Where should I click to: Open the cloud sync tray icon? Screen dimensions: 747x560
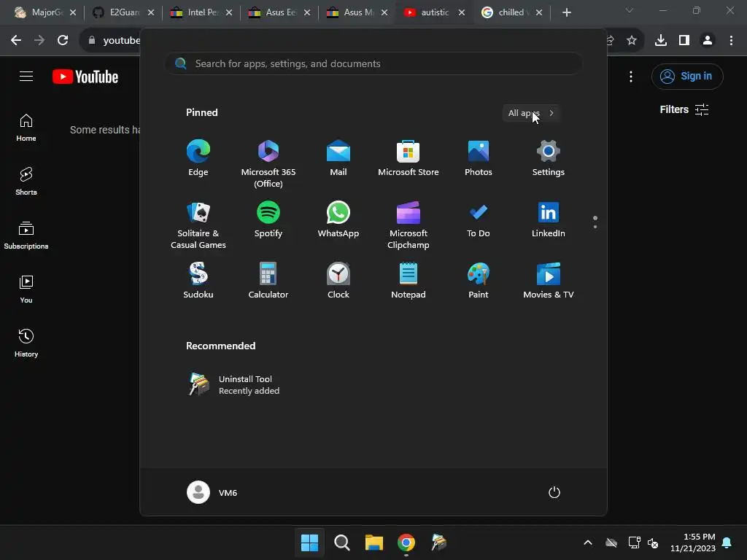611,542
